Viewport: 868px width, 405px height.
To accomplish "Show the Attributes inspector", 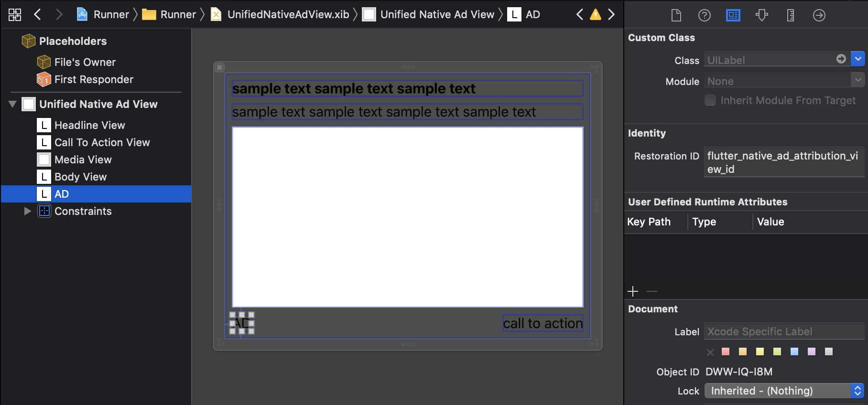I will 762,15.
